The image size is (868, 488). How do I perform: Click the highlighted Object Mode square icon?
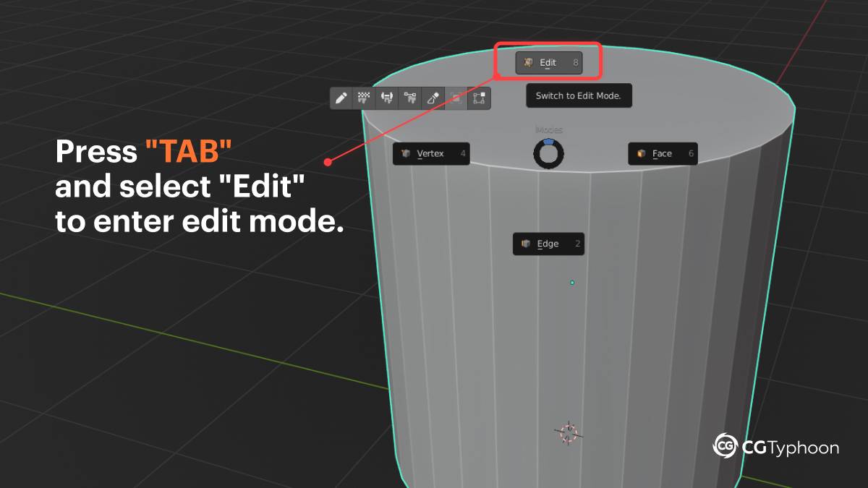point(456,98)
